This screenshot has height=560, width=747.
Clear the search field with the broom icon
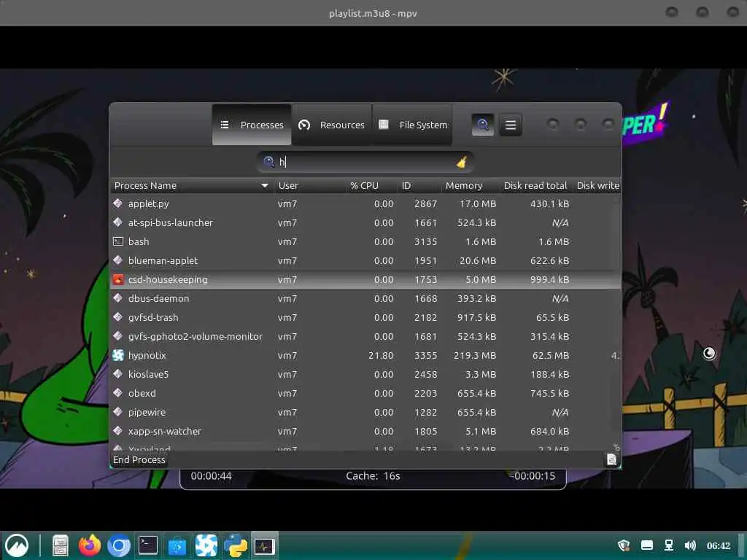point(461,163)
